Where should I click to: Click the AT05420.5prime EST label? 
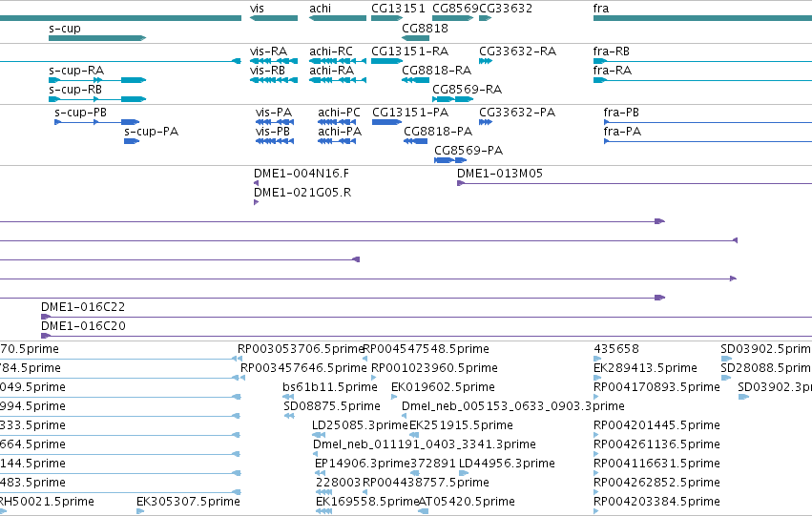[467, 502]
